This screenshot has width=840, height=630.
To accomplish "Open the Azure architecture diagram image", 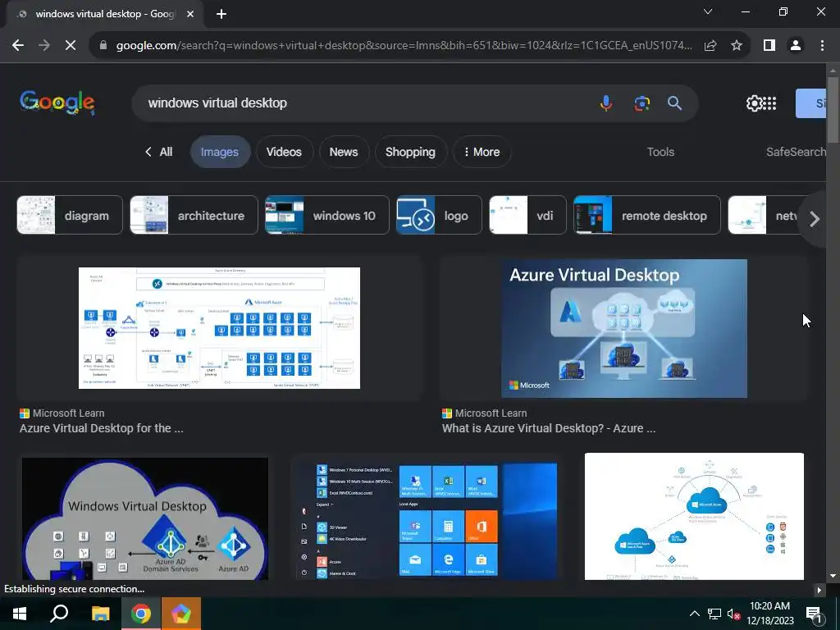I will (219, 328).
